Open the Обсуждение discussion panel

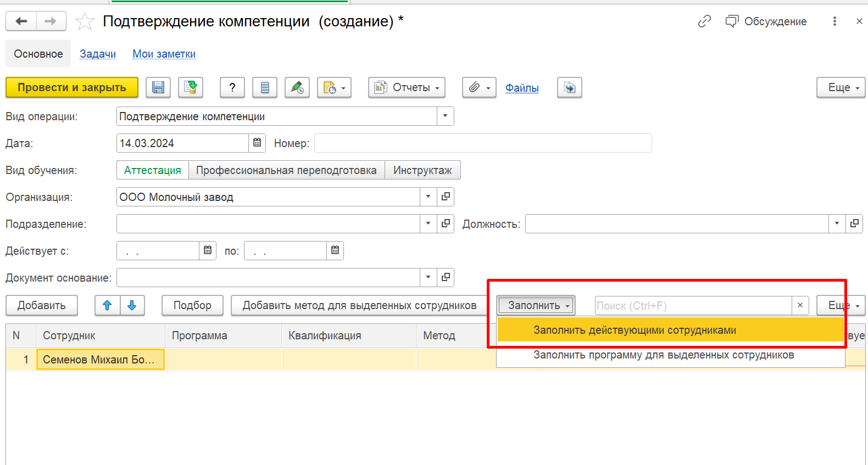pos(766,21)
